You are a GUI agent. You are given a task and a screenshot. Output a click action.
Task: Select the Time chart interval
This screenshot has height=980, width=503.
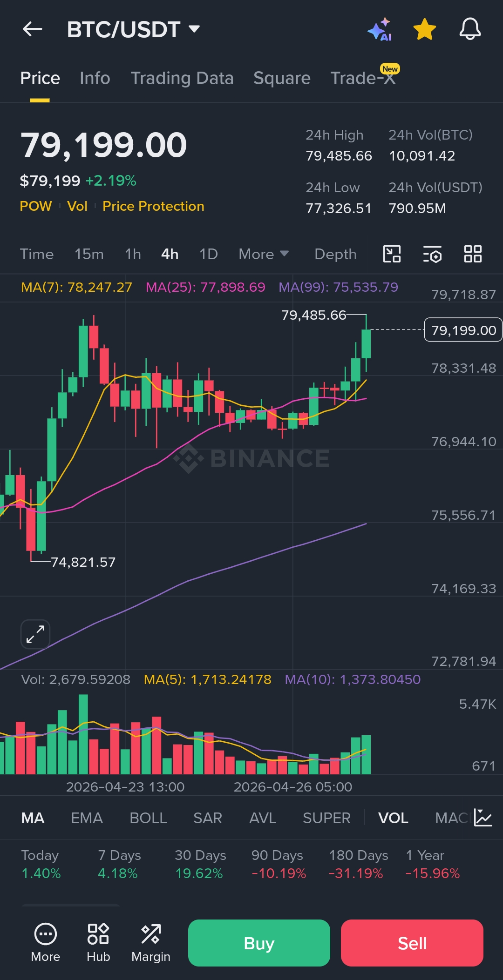tap(37, 254)
